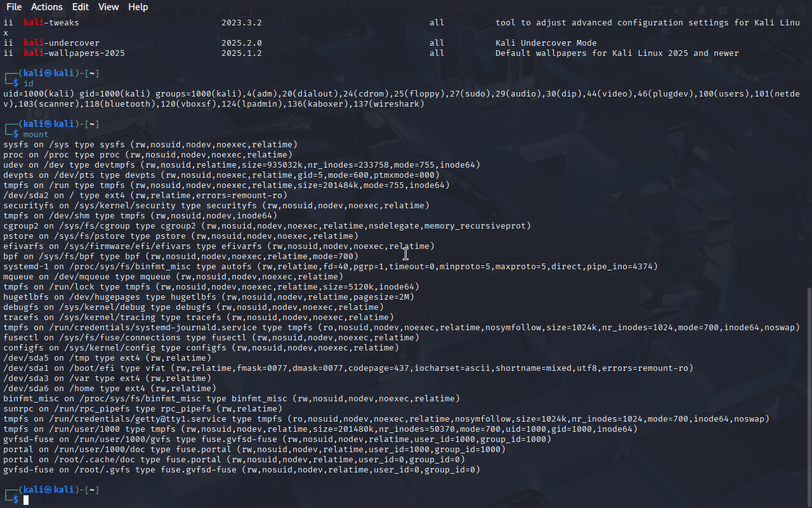Click the 'proc on /proc type proc' line
The width and height of the screenshot is (812, 508).
[x=148, y=154]
